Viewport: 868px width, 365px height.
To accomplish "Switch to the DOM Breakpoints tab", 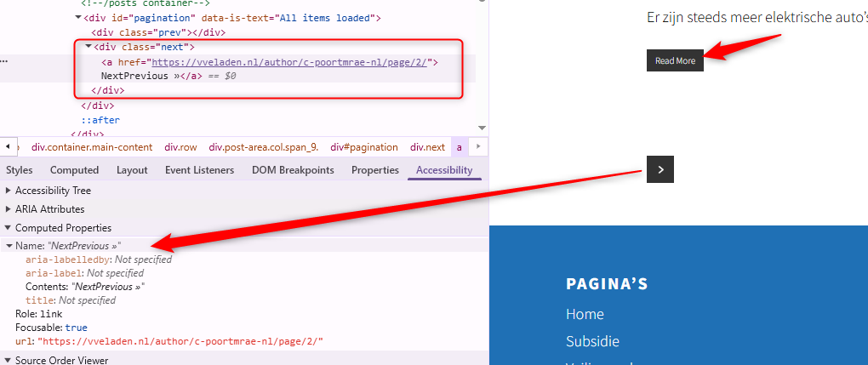I will [x=293, y=170].
